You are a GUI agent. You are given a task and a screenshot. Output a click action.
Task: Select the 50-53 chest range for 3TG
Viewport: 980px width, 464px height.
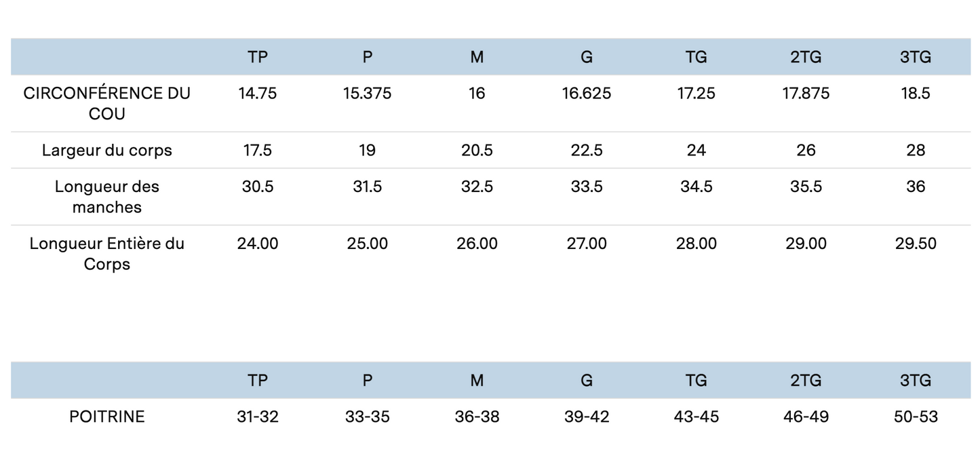pyautogui.click(x=916, y=417)
